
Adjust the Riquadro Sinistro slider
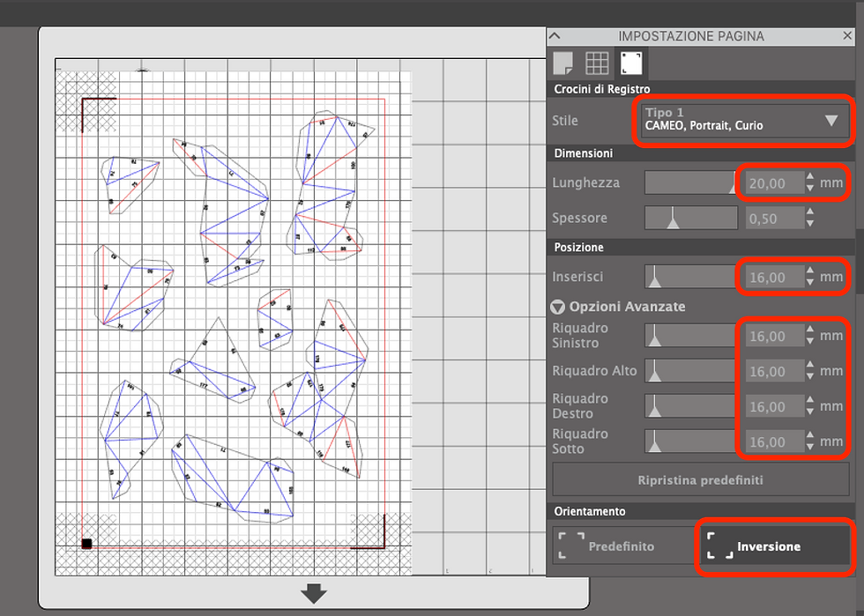click(691, 335)
